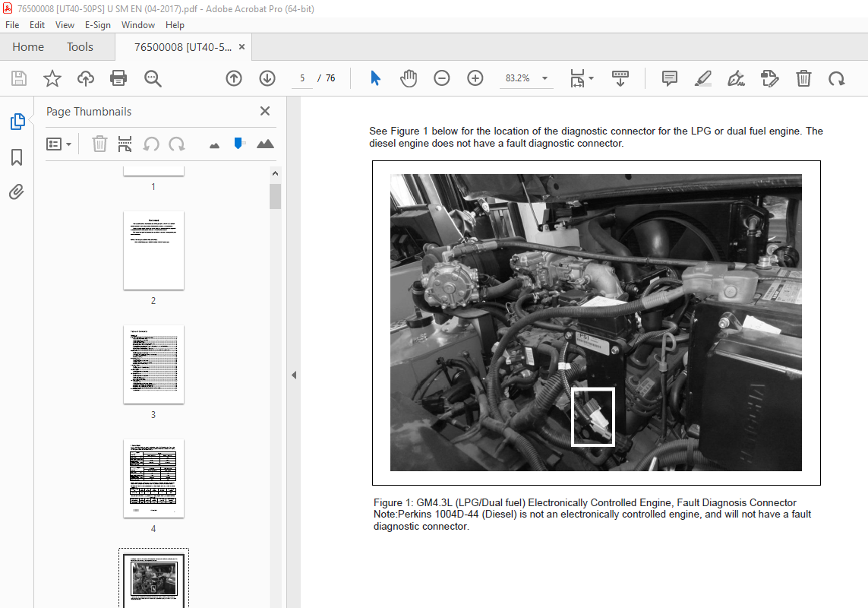The height and width of the screenshot is (608, 868).
Task: Delete page with toolbar trash icon
Action: click(x=803, y=78)
